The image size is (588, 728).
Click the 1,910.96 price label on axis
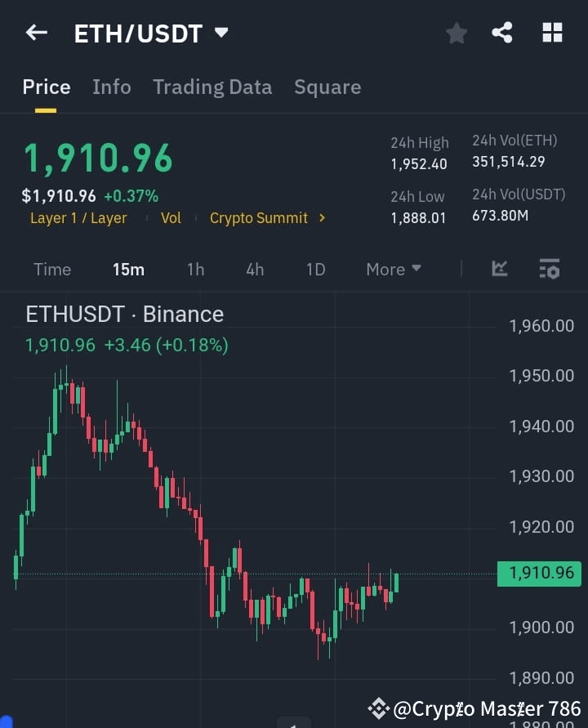539,574
